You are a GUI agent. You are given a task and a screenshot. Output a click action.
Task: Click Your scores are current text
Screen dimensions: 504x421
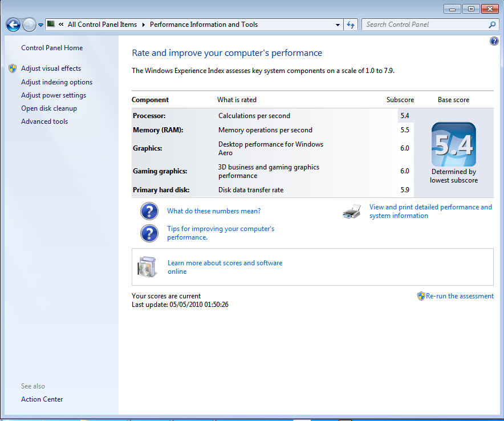(166, 296)
